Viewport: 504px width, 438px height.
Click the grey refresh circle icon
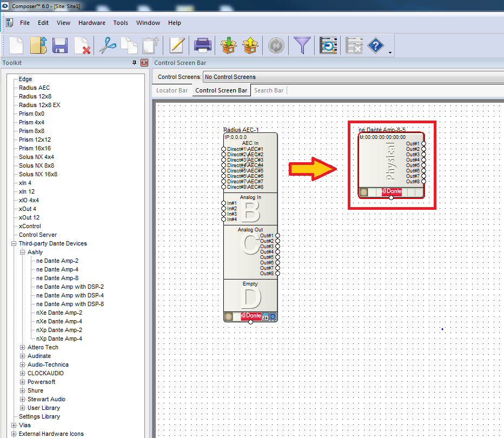pyautogui.click(x=276, y=45)
